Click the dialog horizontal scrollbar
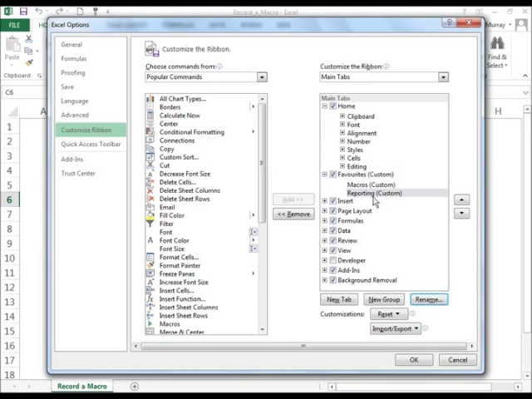This screenshot has height=399, width=532. point(303,346)
